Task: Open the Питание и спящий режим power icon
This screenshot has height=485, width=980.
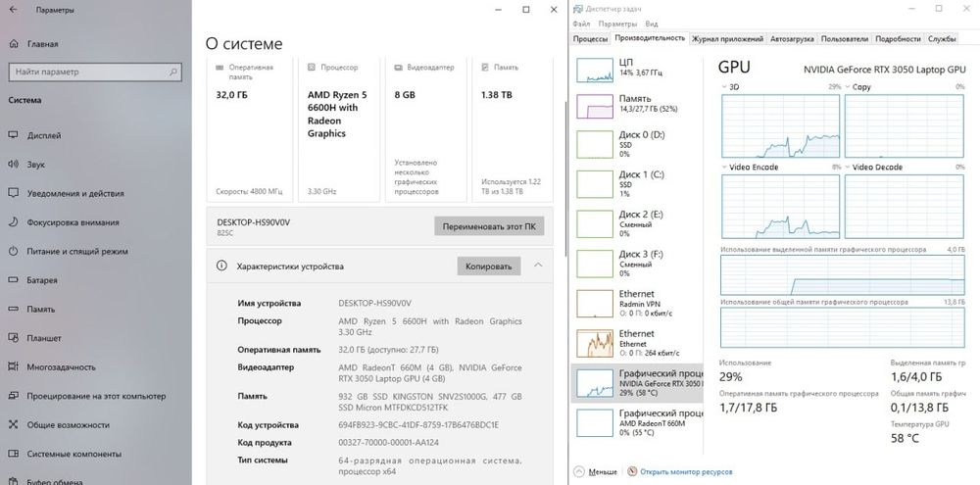Action: (13, 251)
